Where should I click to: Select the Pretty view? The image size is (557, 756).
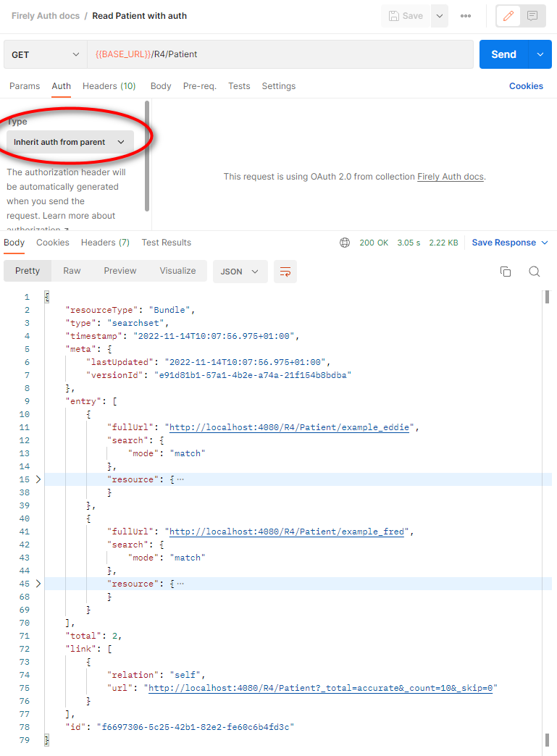tap(28, 271)
